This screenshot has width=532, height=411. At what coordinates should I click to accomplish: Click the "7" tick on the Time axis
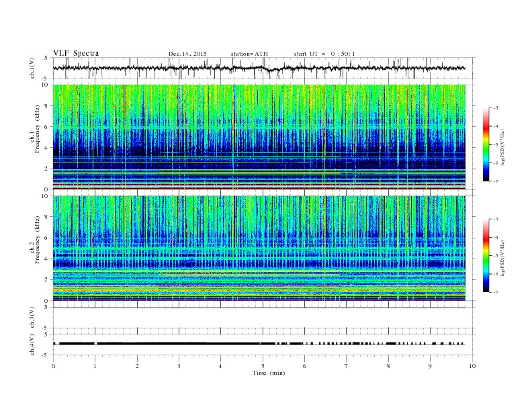coord(347,366)
